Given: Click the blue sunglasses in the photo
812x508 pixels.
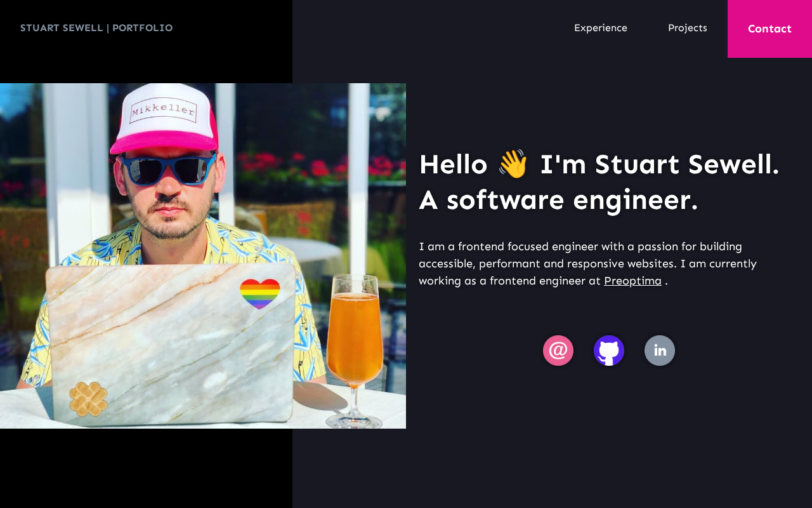Looking at the screenshot, I should click(168, 168).
